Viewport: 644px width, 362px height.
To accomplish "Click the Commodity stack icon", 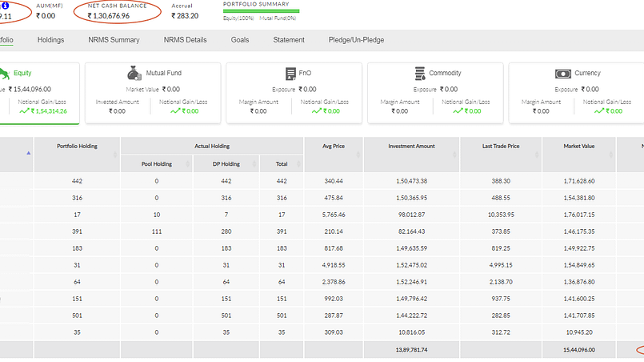I will pos(420,74).
